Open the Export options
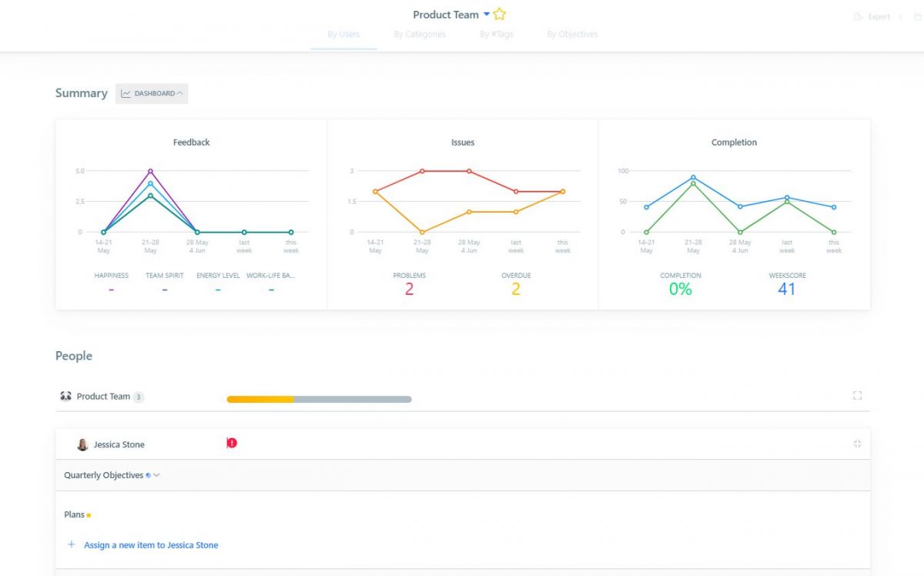The height and width of the screenshot is (576, 924). coord(874,16)
